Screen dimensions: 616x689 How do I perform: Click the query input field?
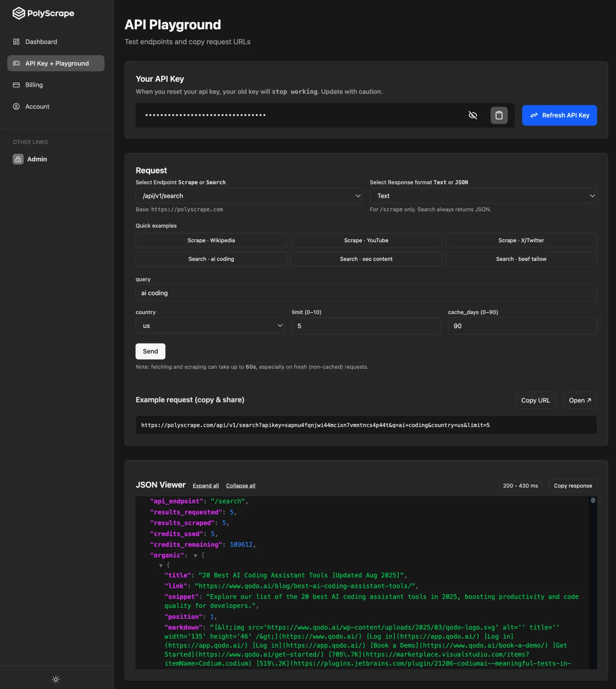pyautogui.click(x=366, y=293)
